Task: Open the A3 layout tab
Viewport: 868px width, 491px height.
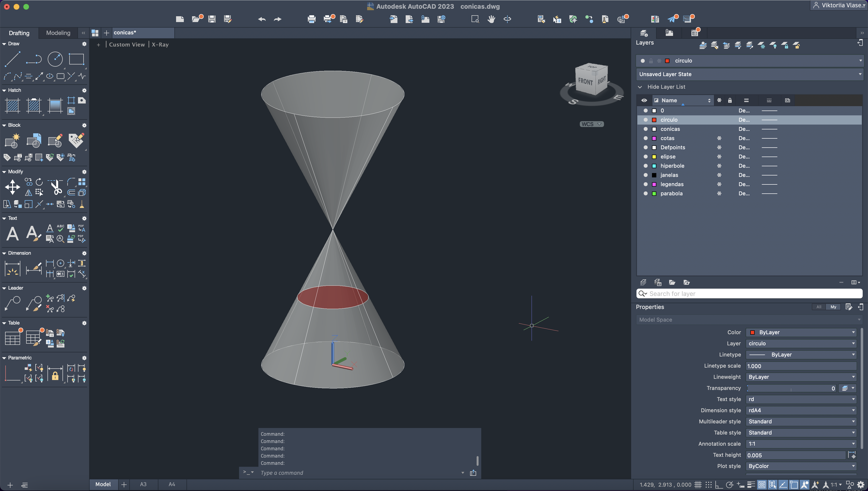Action: coord(143,484)
